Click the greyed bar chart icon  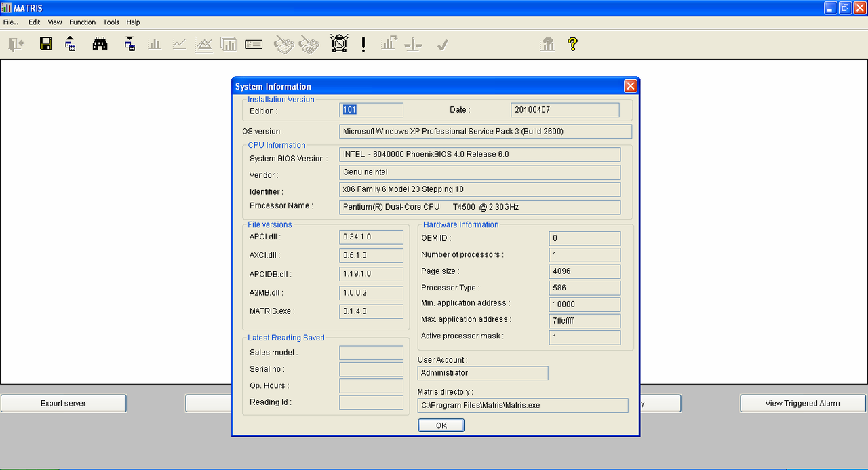click(x=155, y=44)
